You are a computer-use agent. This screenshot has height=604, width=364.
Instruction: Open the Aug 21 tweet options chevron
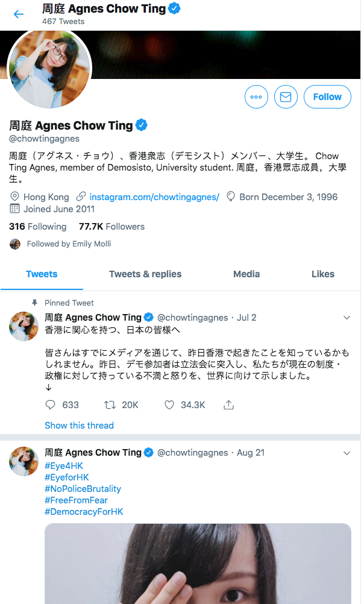347,453
